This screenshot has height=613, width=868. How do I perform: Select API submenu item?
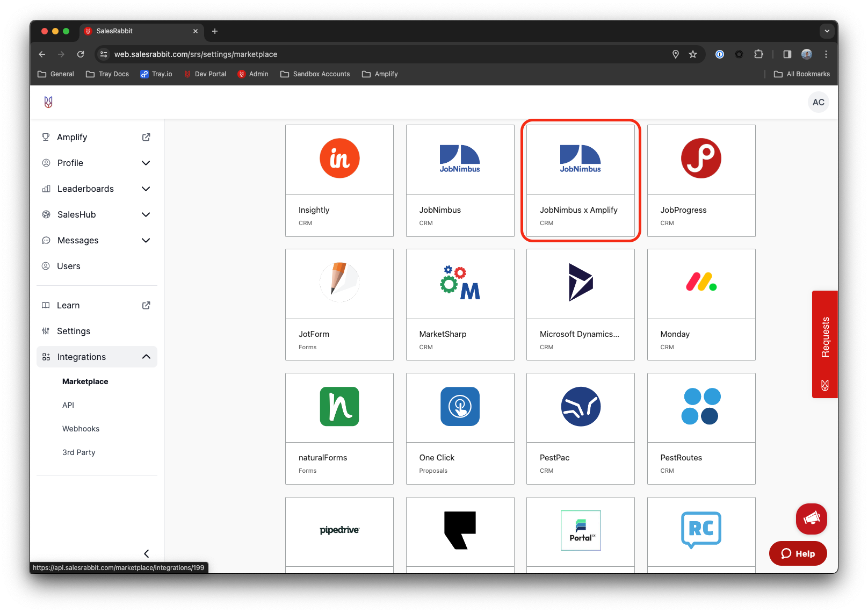pos(68,405)
